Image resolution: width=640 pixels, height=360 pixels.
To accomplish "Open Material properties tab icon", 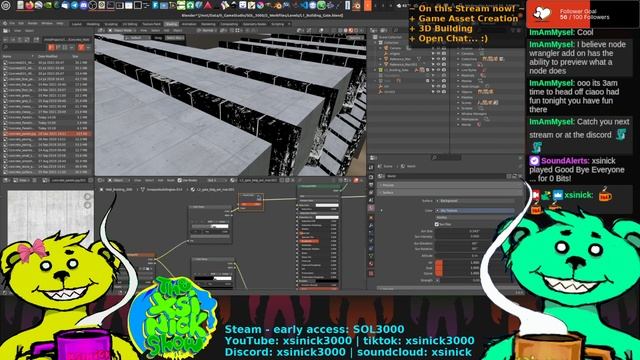I will 371,264.
